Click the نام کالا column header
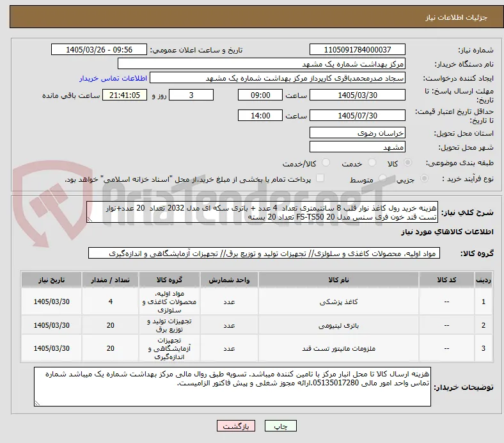504x443 pixels. 338,280
